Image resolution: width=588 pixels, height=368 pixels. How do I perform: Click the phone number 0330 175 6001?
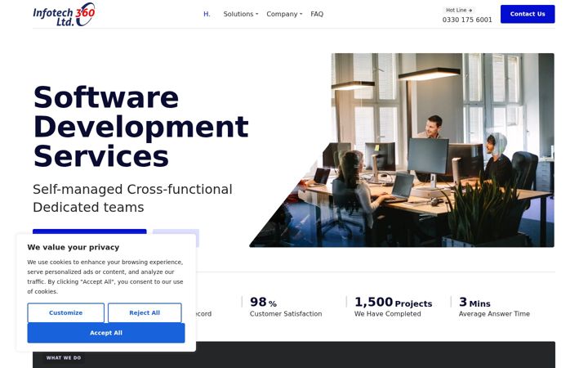(467, 20)
